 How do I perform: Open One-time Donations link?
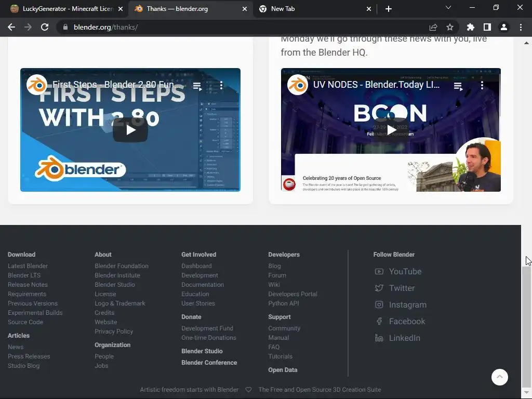tap(209, 338)
